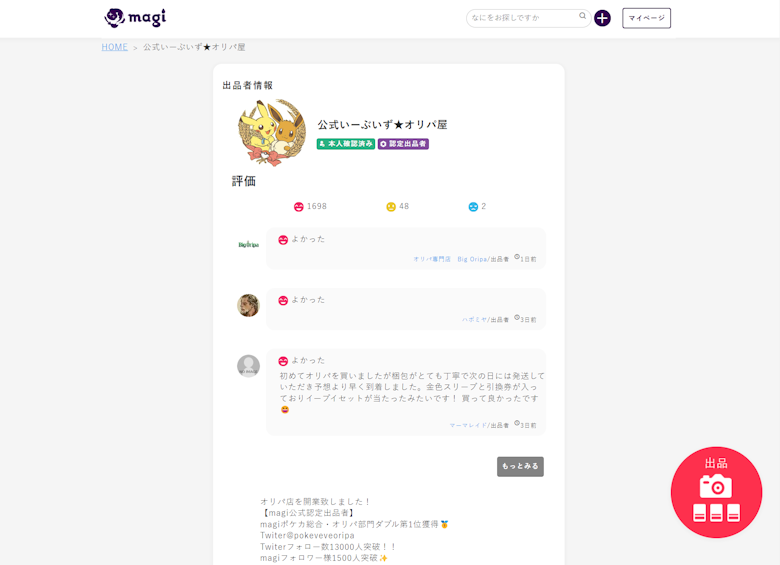Click the purple 認定出品者 badge

click(x=403, y=144)
